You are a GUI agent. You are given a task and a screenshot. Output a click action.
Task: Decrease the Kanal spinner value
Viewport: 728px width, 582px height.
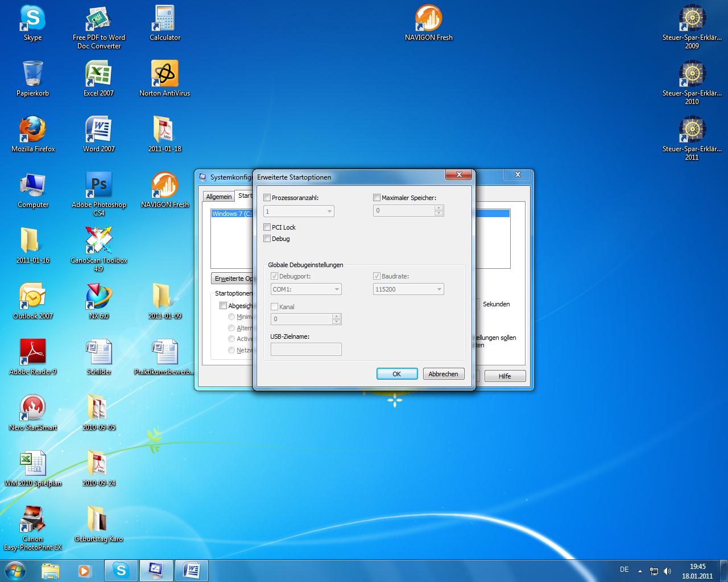pyautogui.click(x=336, y=322)
